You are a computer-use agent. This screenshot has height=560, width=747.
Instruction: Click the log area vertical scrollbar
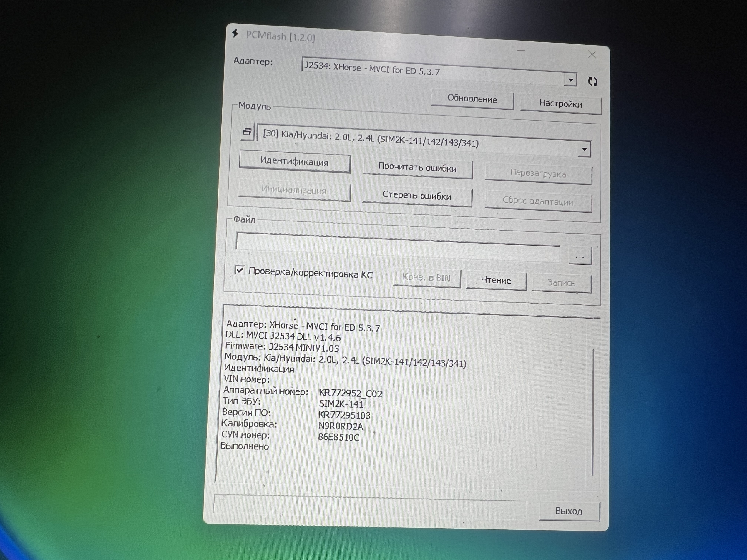(593, 412)
